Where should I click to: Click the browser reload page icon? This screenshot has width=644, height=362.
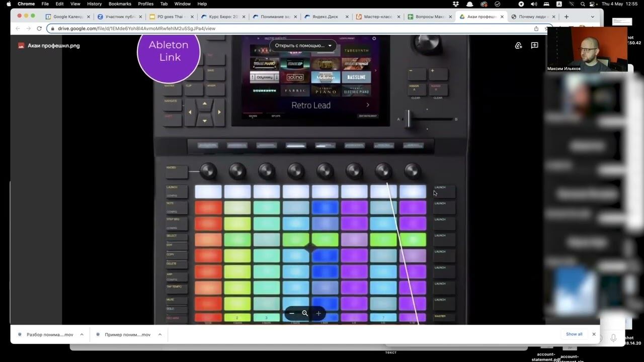click(x=39, y=29)
